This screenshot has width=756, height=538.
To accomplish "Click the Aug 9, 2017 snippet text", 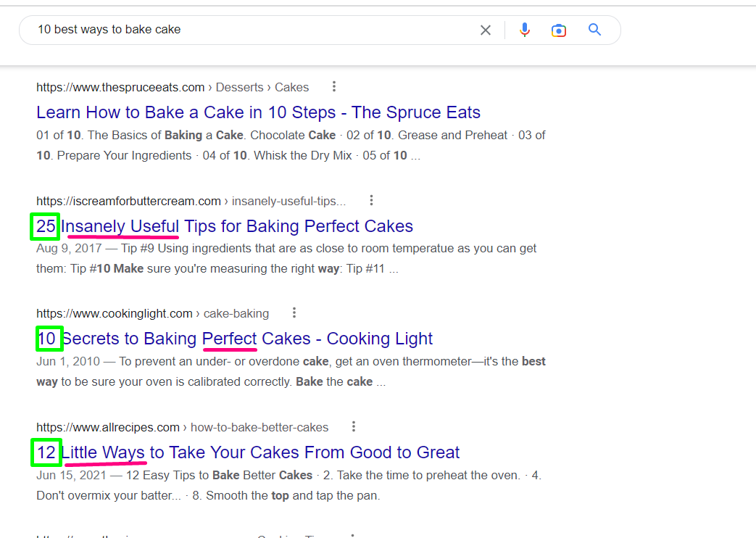I will coord(286,258).
